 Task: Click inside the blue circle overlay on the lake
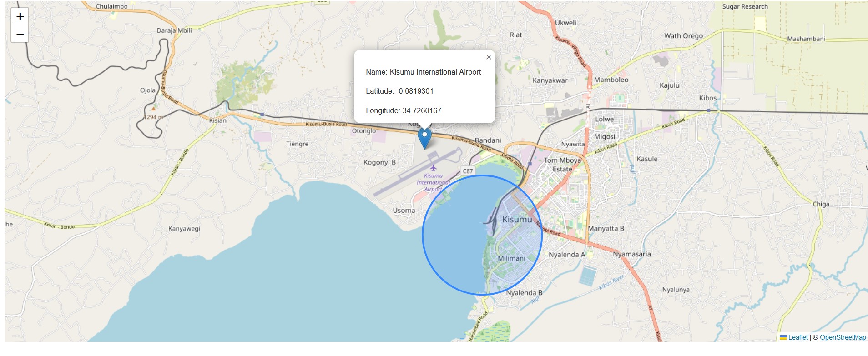482,235
